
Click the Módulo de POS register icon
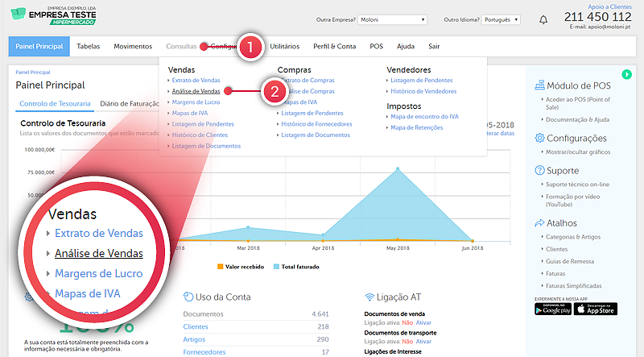tap(539, 85)
